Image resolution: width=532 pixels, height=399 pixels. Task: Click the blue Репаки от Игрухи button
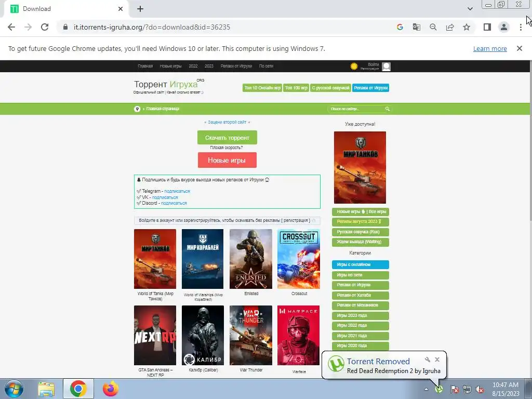click(x=370, y=88)
